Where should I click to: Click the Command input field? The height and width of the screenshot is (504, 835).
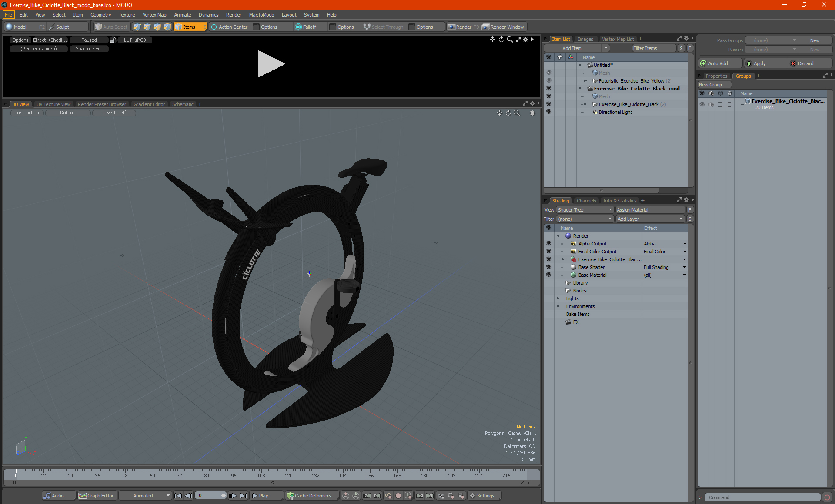[763, 497]
